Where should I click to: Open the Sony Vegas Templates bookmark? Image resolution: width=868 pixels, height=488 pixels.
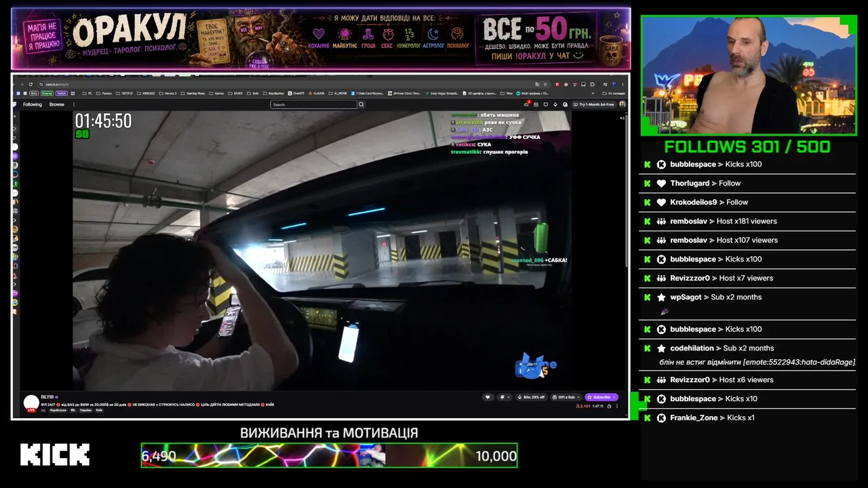pyautogui.click(x=441, y=93)
